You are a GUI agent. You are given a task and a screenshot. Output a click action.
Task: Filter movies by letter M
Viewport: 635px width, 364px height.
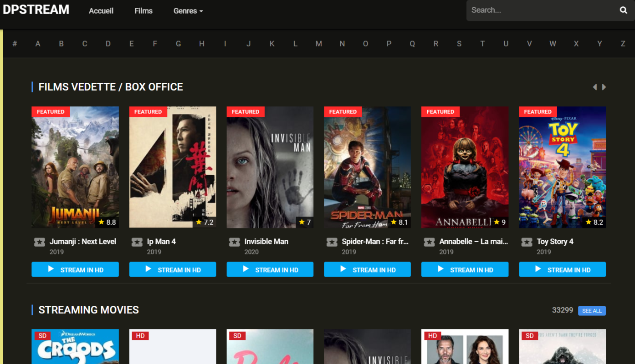coord(319,44)
